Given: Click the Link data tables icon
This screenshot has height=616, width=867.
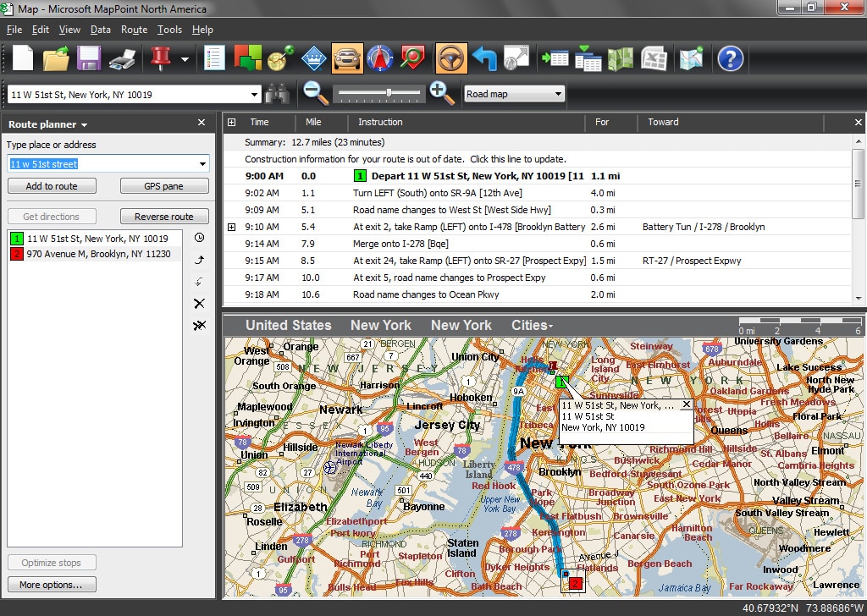Looking at the screenshot, I should click(x=588, y=58).
